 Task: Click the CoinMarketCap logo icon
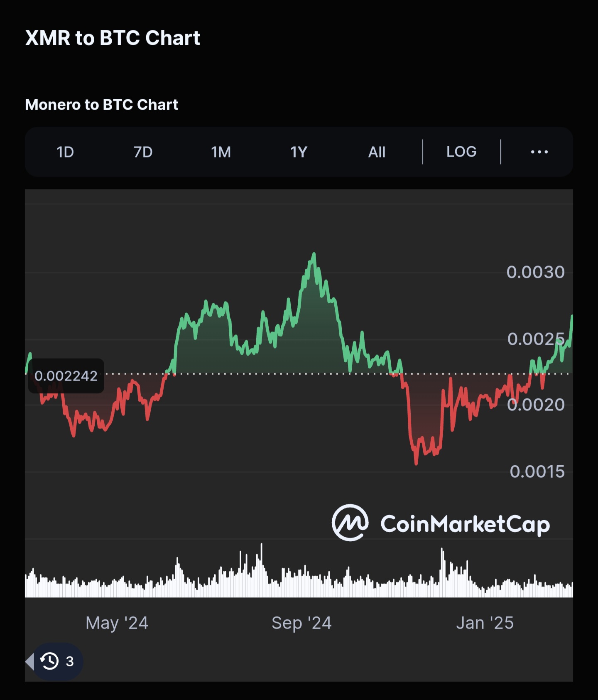350,523
